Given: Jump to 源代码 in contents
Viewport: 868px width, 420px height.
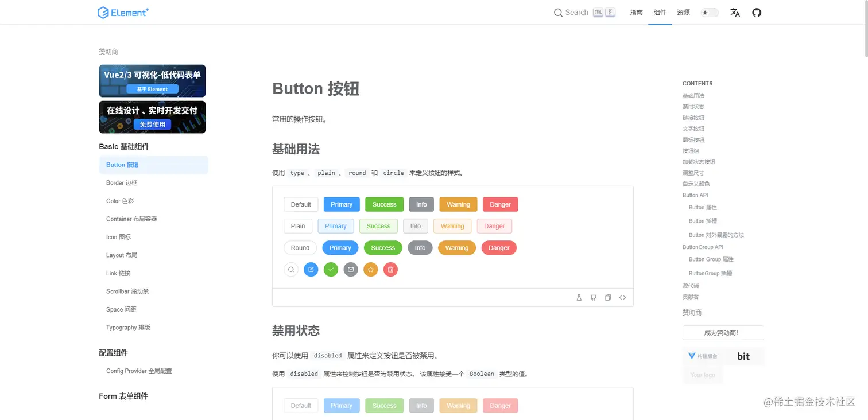Looking at the screenshot, I should click(x=691, y=285).
